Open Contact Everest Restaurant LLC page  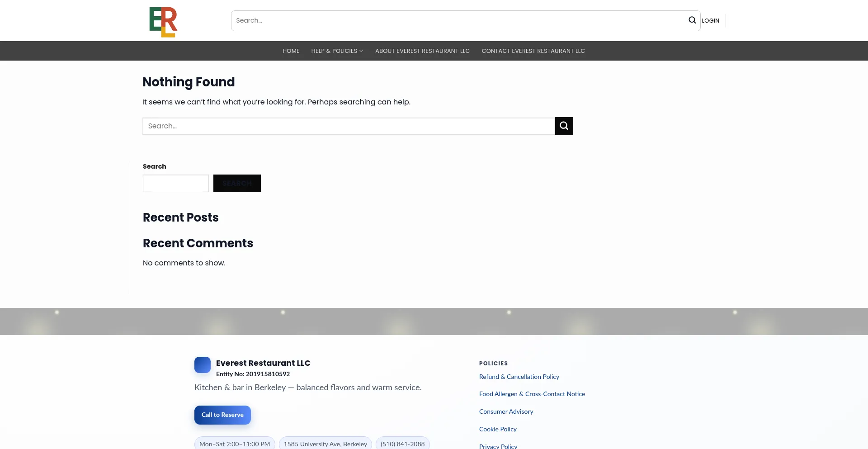coord(533,51)
